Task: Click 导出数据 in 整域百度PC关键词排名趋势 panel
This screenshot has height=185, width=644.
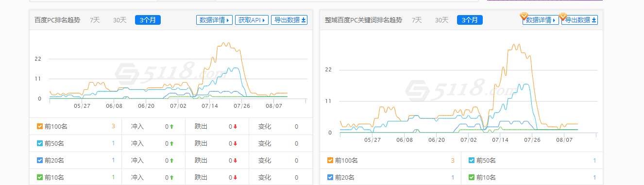Action: click(x=580, y=20)
